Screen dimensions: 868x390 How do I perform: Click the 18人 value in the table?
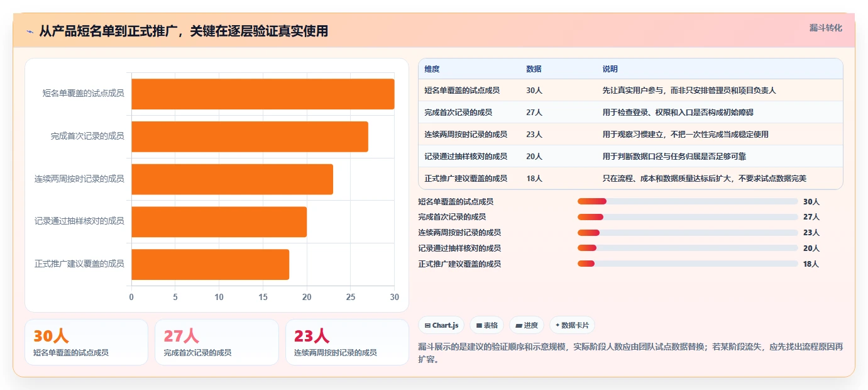[534, 179]
